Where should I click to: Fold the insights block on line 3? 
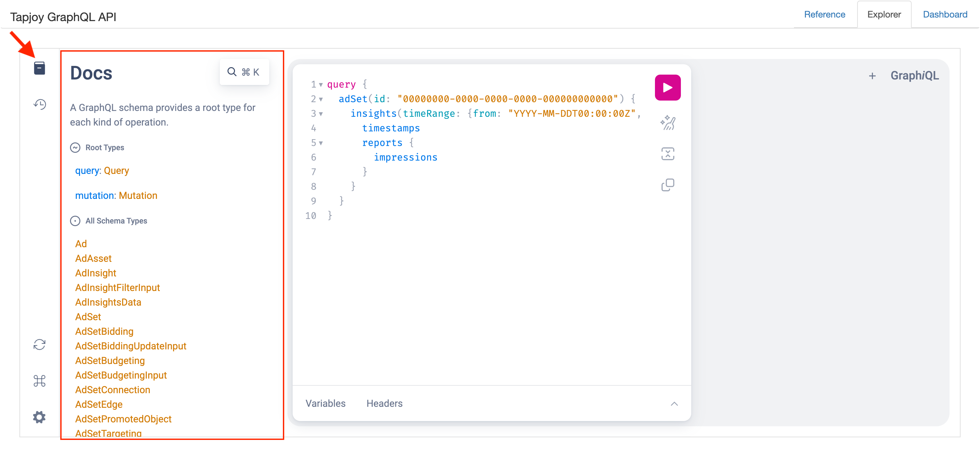click(x=321, y=114)
